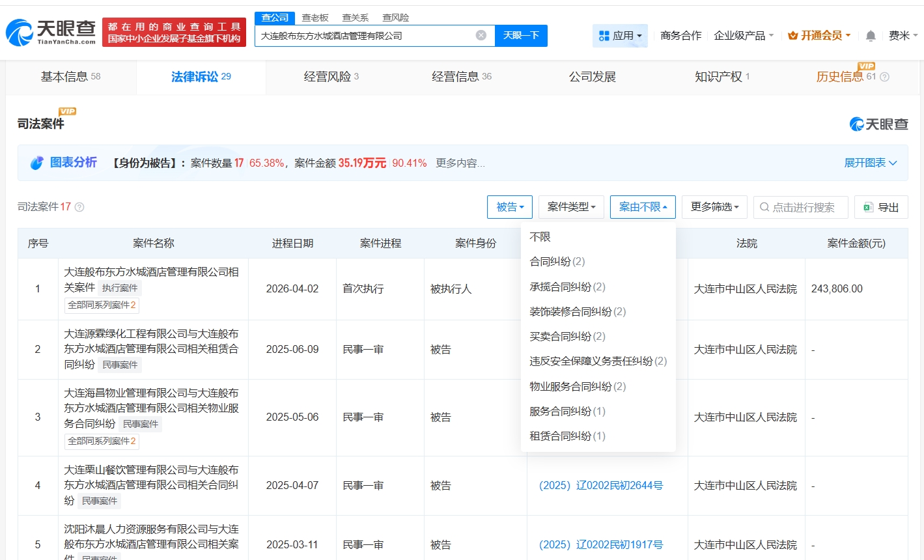Click the 案件金额(元) column header
Screen dimensions: 924x560
(x=856, y=243)
